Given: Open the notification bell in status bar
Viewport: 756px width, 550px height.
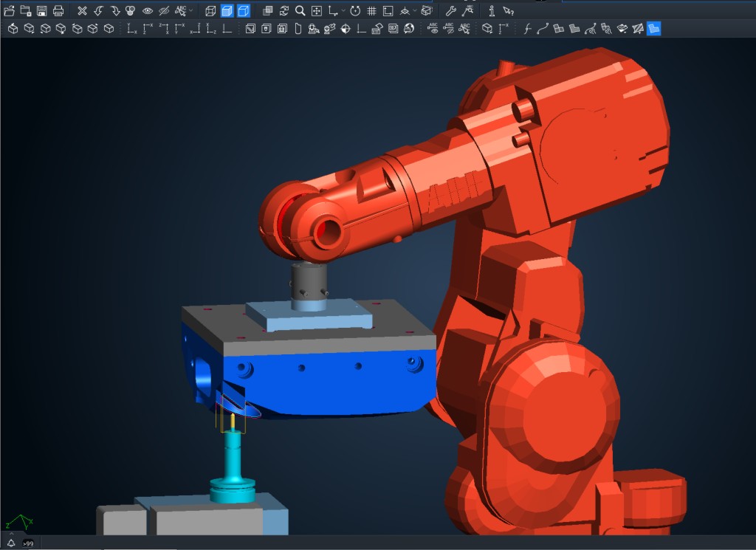Looking at the screenshot, I should point(10,543).
